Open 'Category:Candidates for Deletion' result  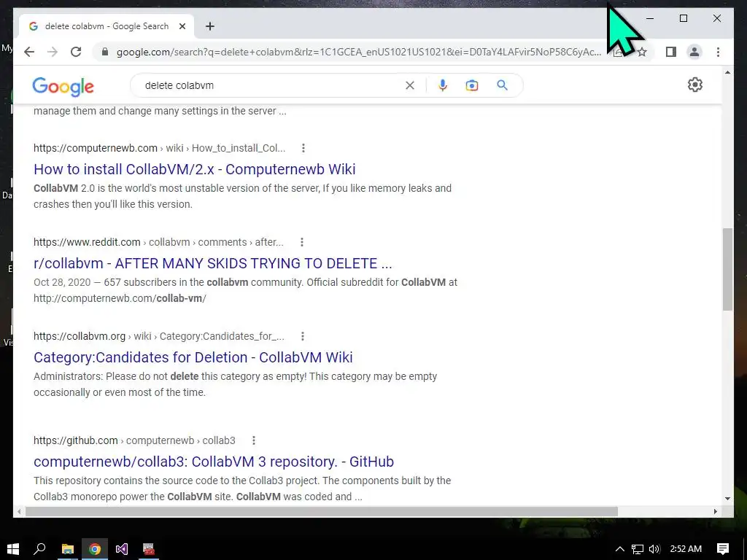pos(193,357)
